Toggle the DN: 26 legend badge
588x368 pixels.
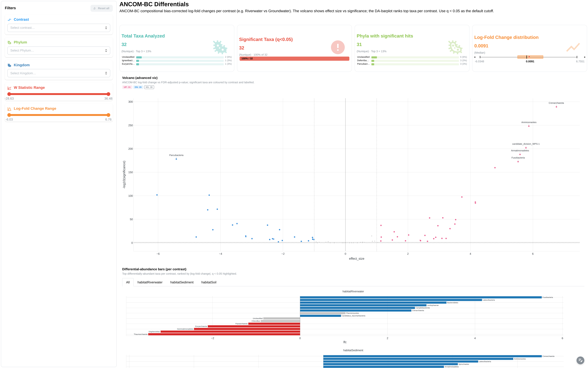pos(138,87)
